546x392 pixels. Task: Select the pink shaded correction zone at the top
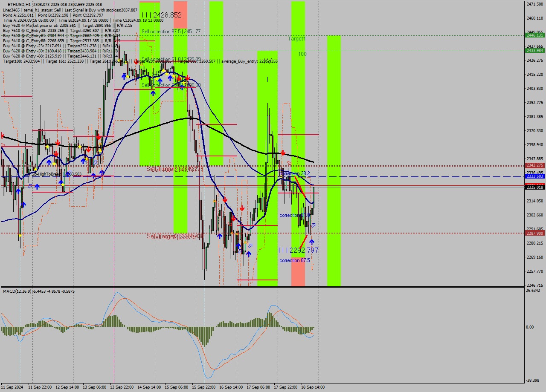tap(180, 13)
